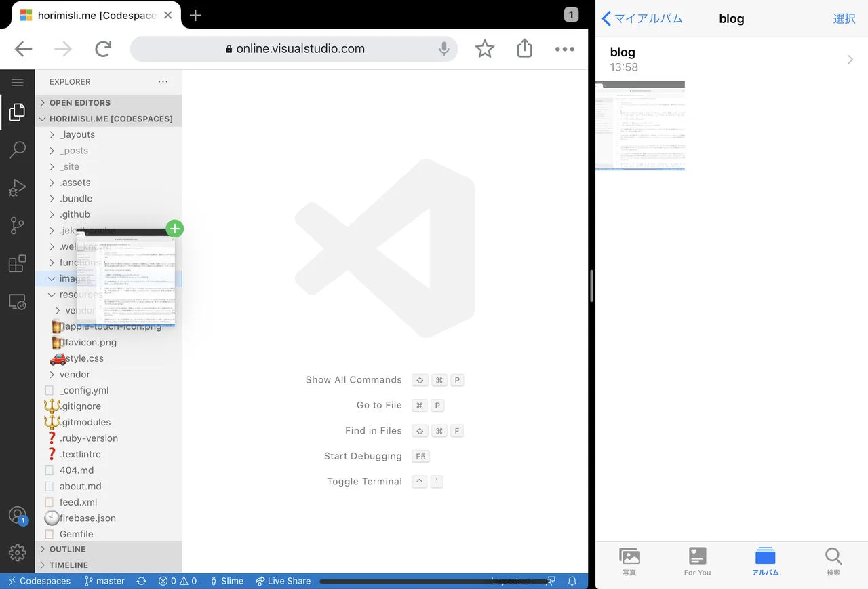This screenshot has height=589, width=868.
Task: Open the Search view in activity bar
Action: [17, 150]
